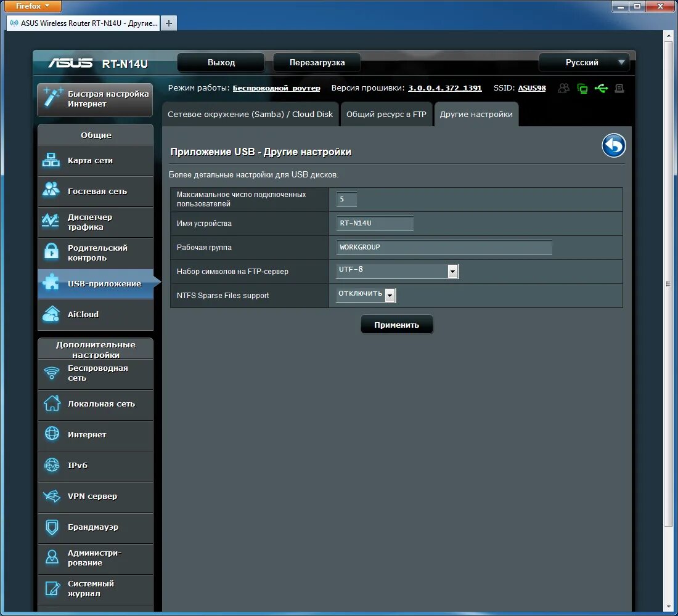Click the Родительский контроль padlock icon
The height and width of the screenshot is (616, 678).
51,251
